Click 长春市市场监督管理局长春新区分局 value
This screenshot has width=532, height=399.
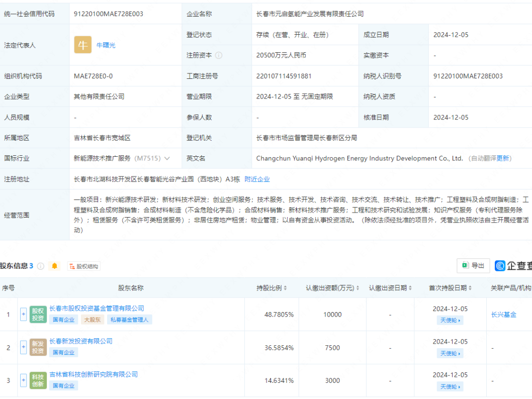tap(306, 138)
